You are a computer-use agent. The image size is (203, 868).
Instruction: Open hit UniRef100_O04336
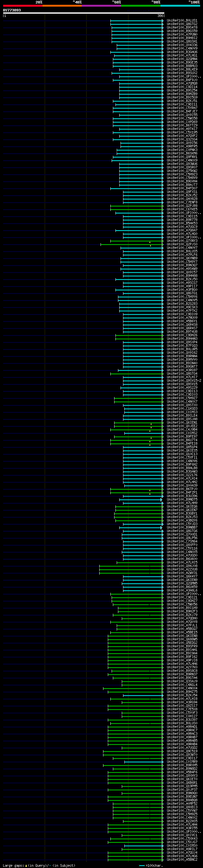coord(182,45)
